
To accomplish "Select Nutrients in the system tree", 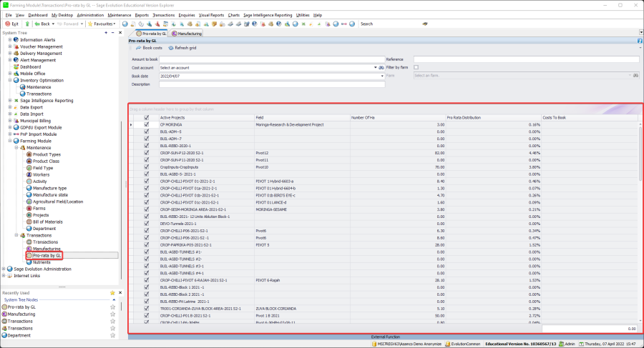I will (42, 262).
